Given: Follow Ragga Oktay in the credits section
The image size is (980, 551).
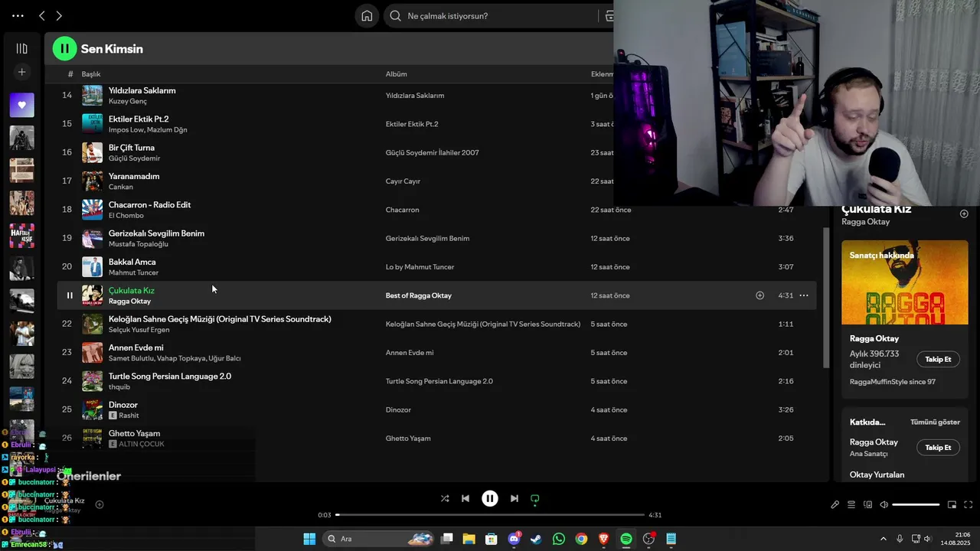Looking at the screenshot, I should point(938,447).
